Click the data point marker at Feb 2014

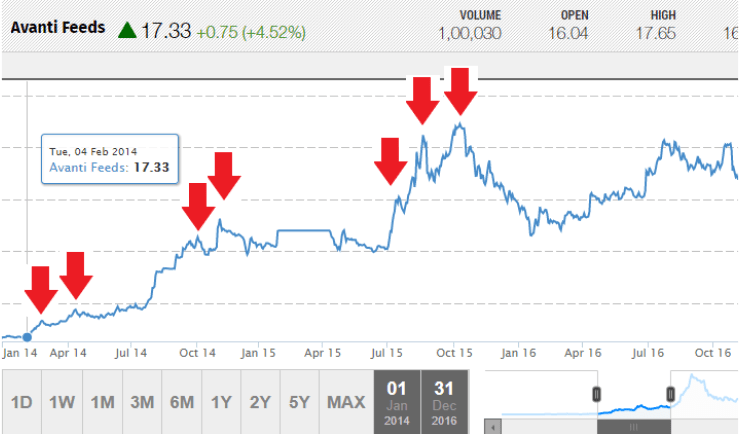(27, 336)
